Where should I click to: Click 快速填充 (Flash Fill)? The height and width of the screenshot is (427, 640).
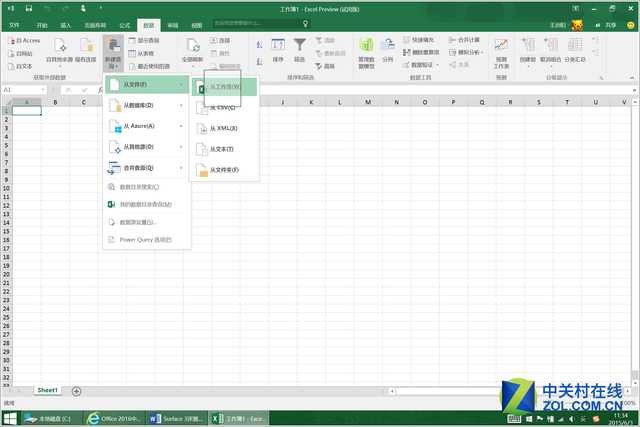coord(418,40)
